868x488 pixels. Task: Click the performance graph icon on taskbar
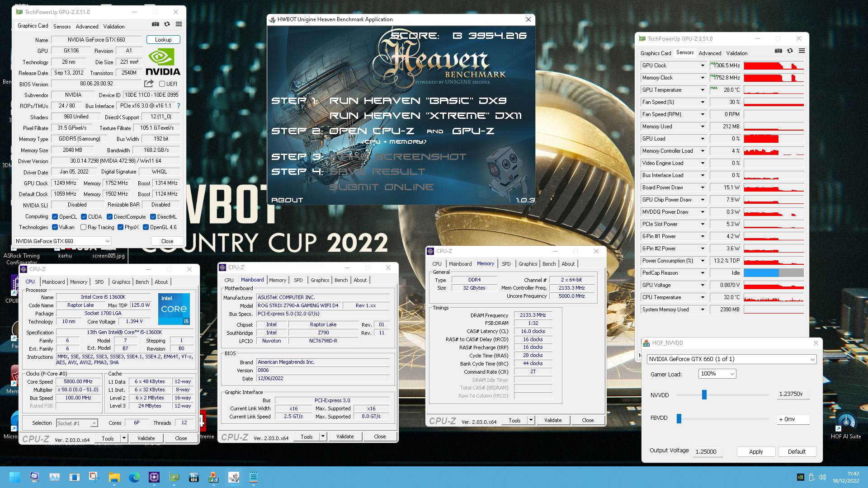(54, 477)
